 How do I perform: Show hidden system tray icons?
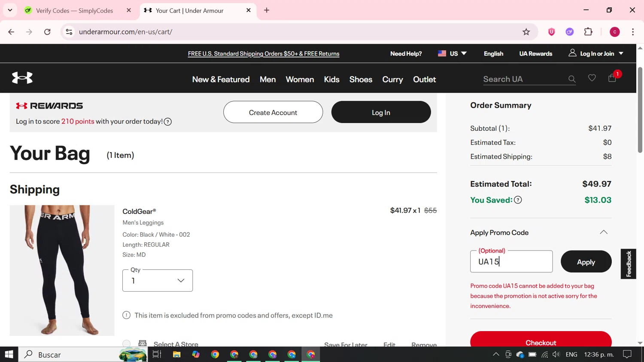click(496, 355)
